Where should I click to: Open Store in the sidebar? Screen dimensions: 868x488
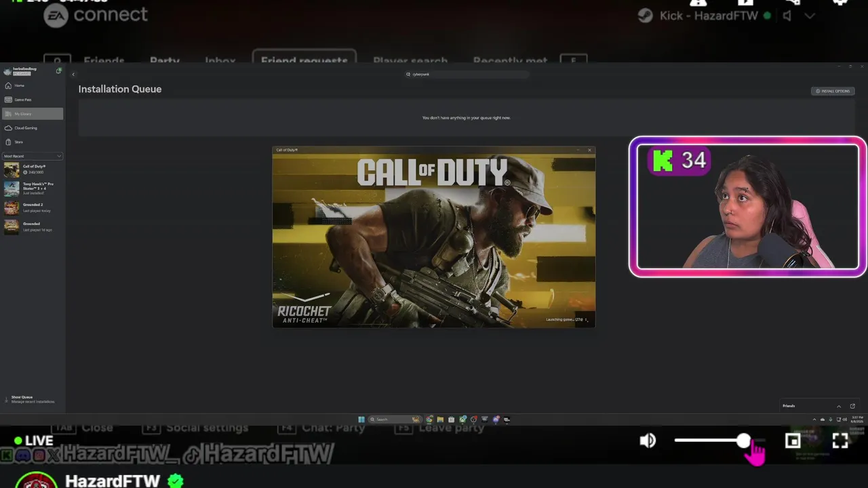[32, 142]
